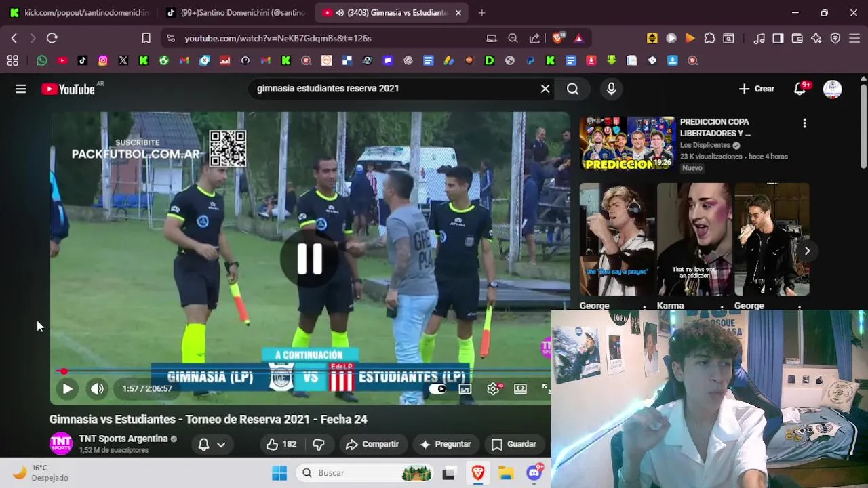868x488 pixels.
Task: Click the Preguntar button
Action: coord(445,444)
